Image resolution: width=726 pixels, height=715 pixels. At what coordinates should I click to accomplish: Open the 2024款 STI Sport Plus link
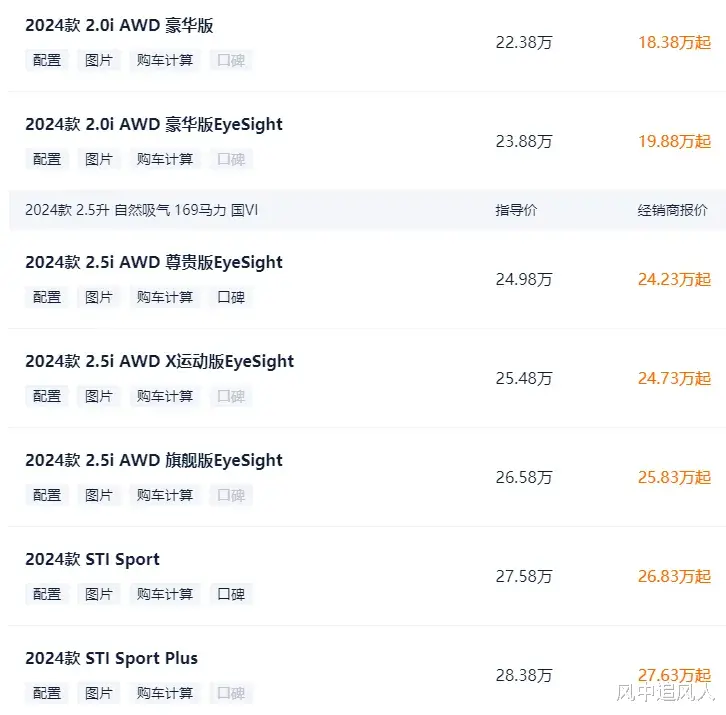(x=111, y=658)
